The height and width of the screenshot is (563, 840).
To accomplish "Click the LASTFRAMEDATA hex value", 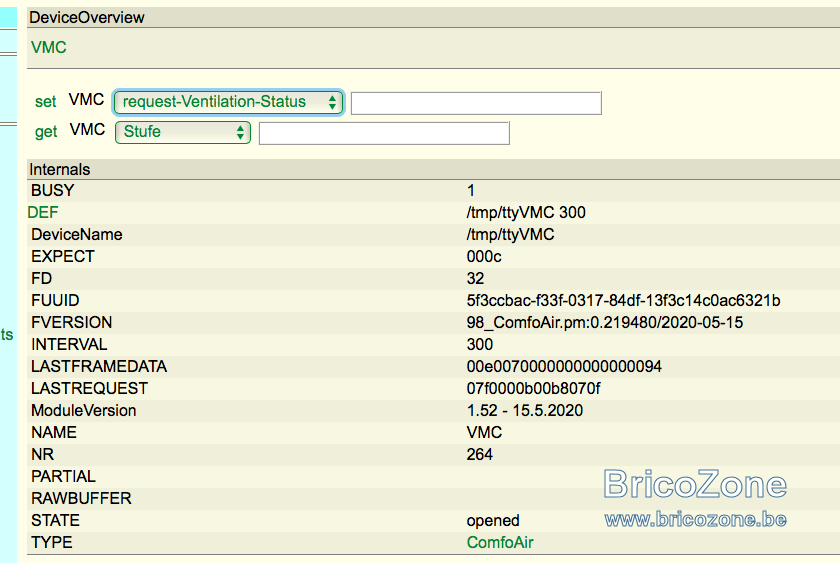I will tap(564, 366).
